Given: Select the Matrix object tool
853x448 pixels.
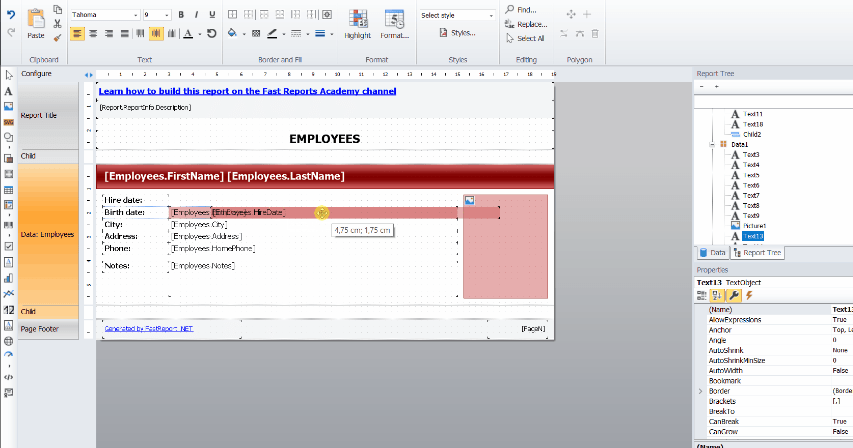Looking at the screenshot, I should 9,206.
